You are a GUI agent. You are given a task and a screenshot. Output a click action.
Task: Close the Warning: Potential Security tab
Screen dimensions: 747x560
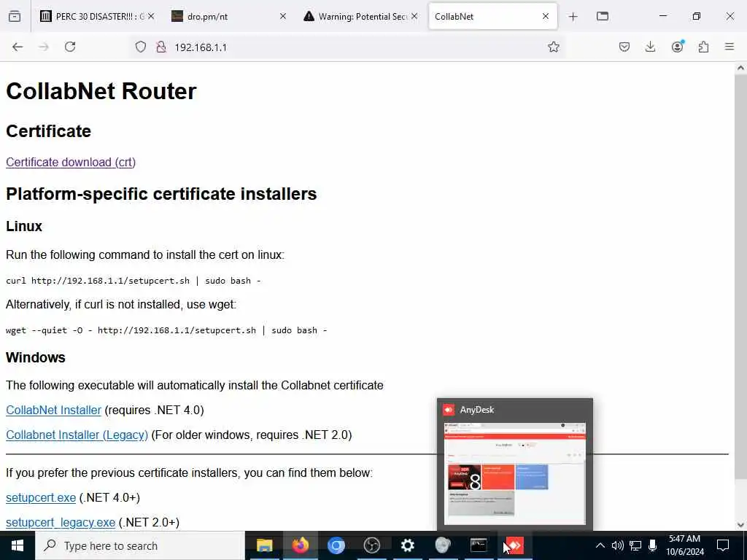414,16
